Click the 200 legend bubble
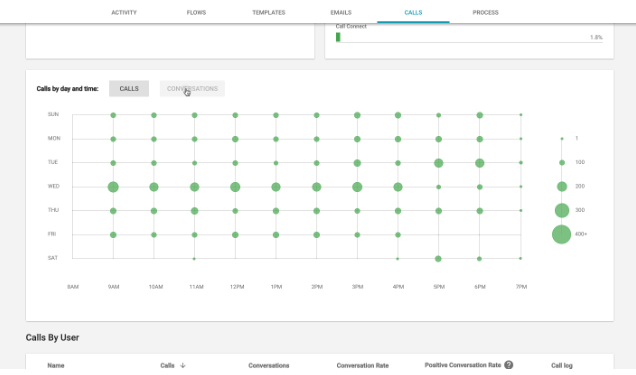Image resolution: width=636 pixels, height=375 pixels. (562, 186)
